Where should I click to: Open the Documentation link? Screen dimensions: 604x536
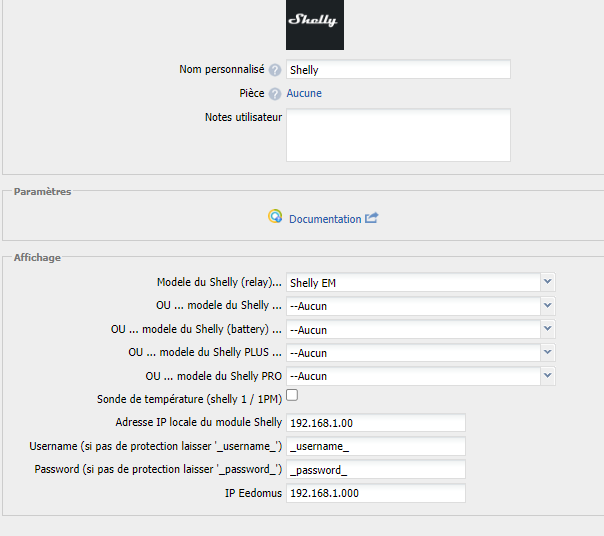pyautogui.click(x=325, y=219)
